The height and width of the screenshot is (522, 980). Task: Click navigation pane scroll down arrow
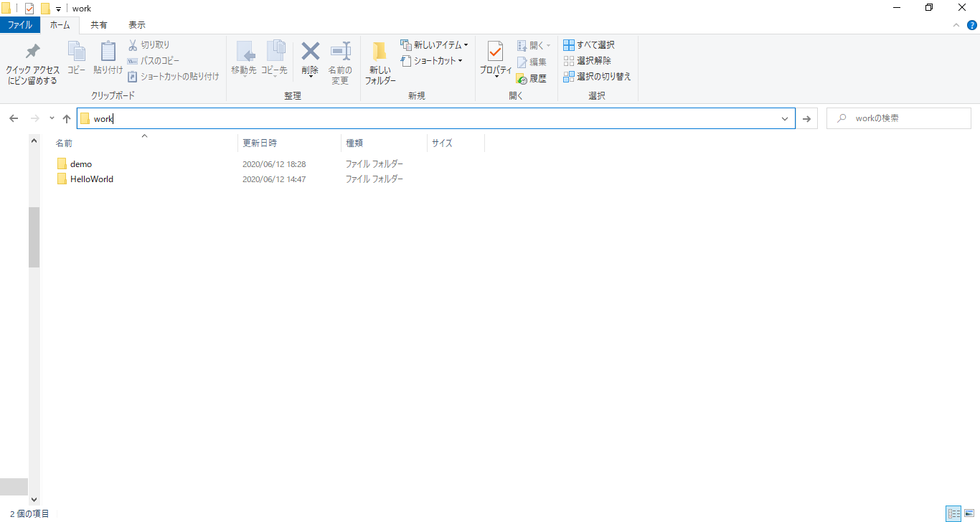coord(34,499)
